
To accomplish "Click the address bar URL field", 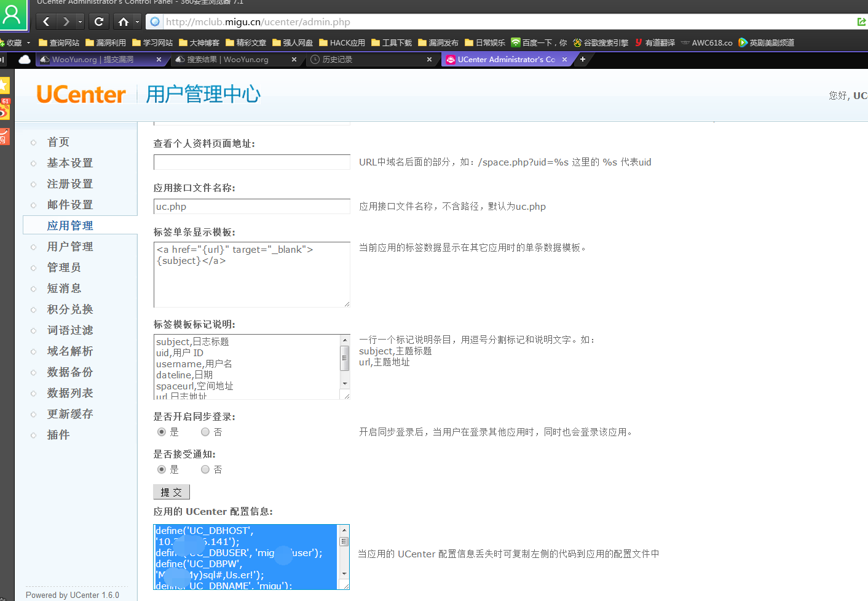I will (x=504, y=22).
